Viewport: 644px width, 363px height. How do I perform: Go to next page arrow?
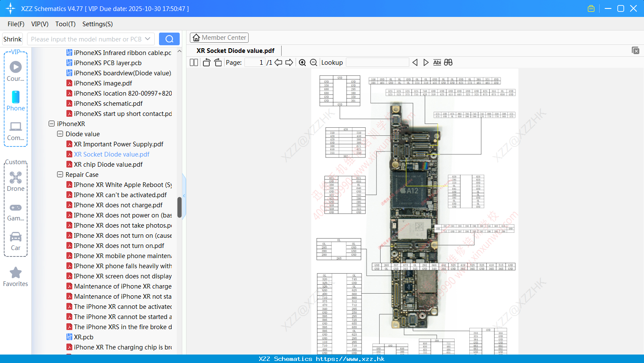click(289, 63)
